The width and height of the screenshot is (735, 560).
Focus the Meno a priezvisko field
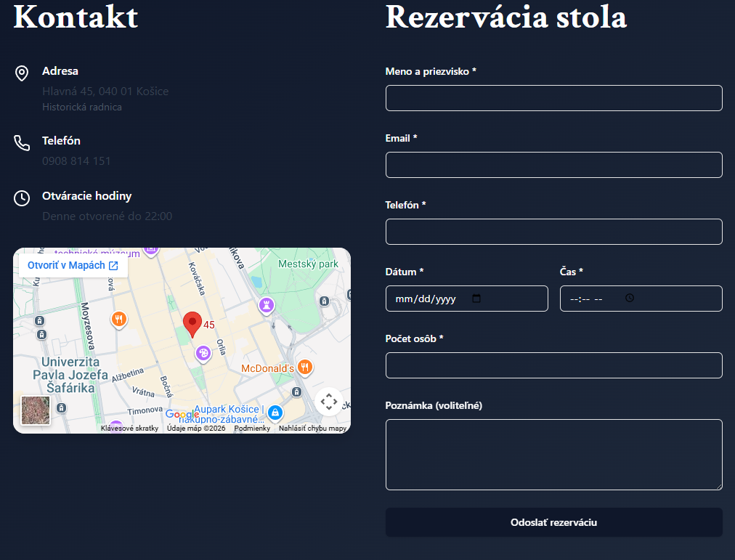pyautogui.click(x=553, y=98)
